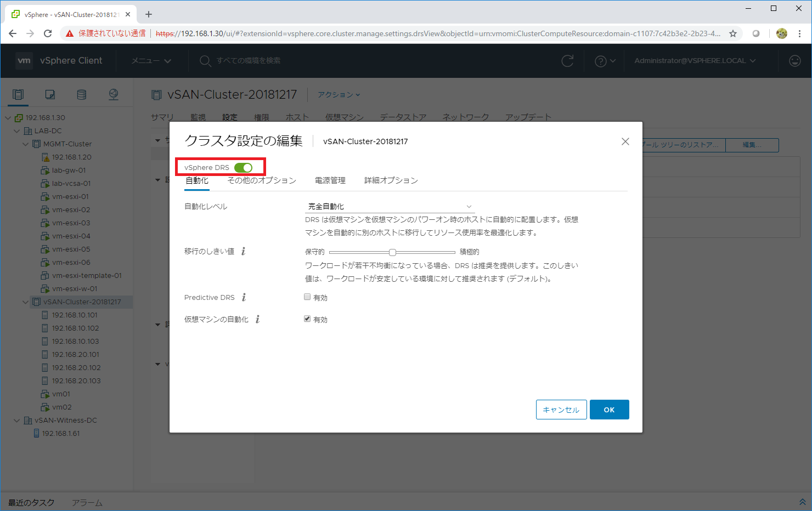This screenshot has width=812, height=511.
Task: Bookmark page with star icon
Action: tap(732, 33)
